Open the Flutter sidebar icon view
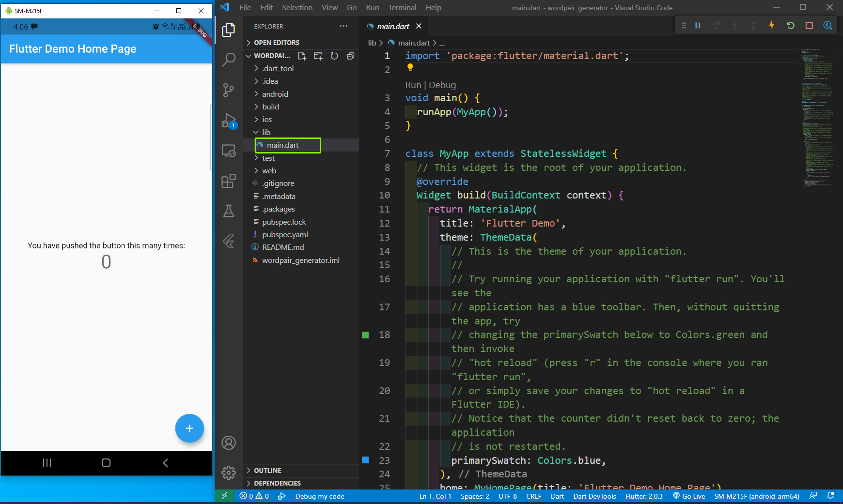This screenshot has width=843, height=504. 228,241
